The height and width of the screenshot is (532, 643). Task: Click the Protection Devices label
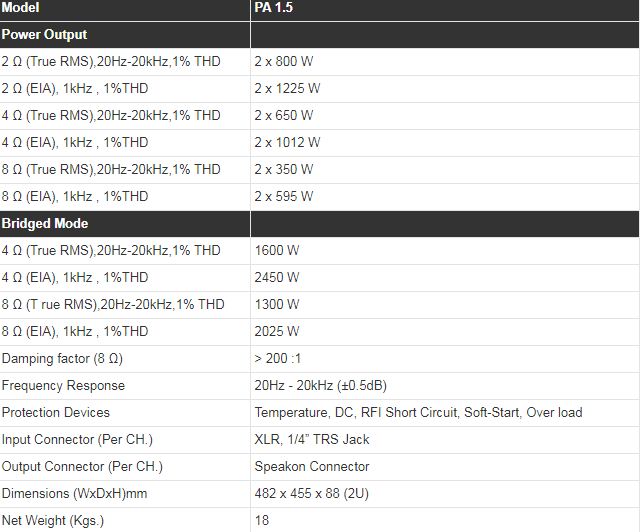[x=56, y=413]
